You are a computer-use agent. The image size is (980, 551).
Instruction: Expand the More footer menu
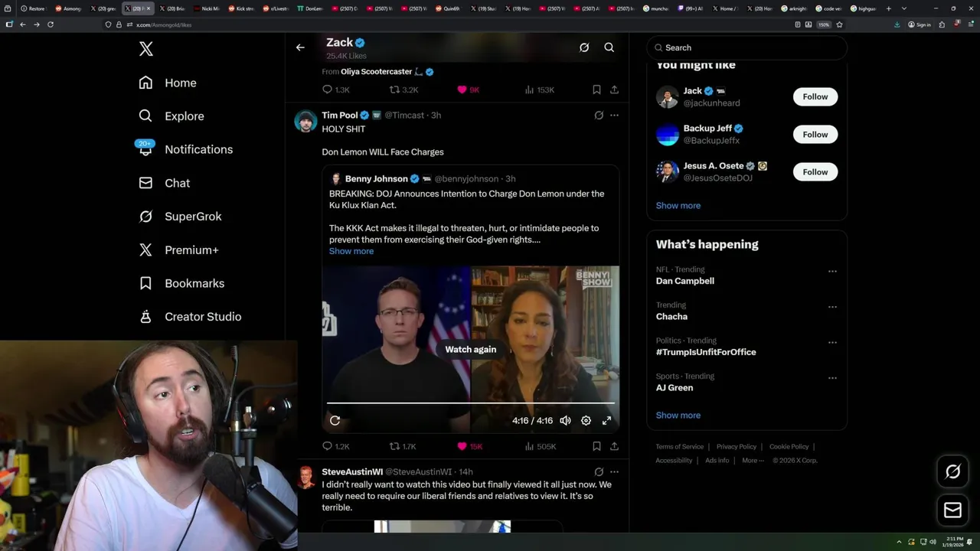pyautogui.click(x=753, y=461)
